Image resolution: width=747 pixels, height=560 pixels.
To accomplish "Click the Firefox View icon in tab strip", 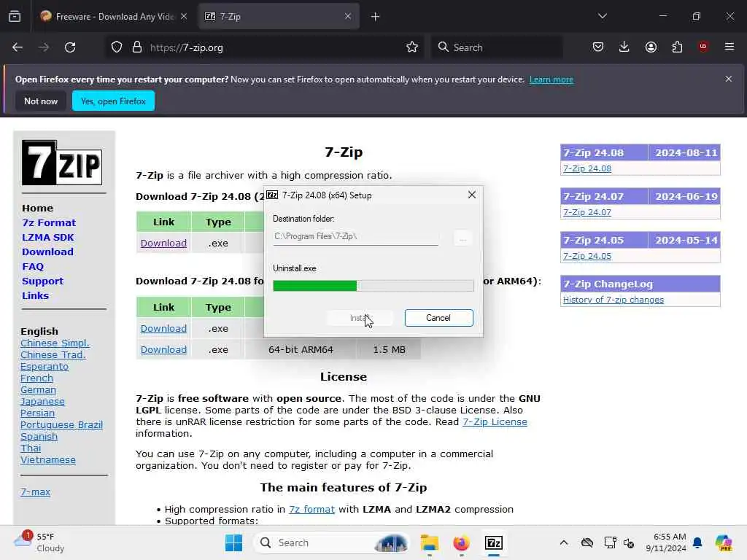I will (x=15, y=17).
